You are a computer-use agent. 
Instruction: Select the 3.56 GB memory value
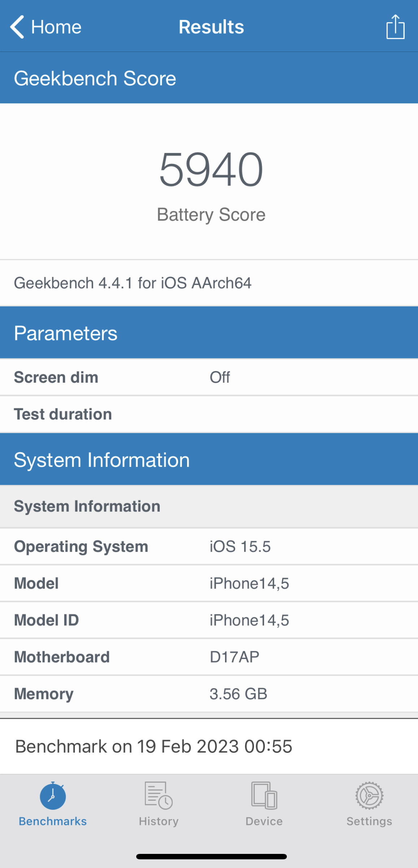pos(238,694)
